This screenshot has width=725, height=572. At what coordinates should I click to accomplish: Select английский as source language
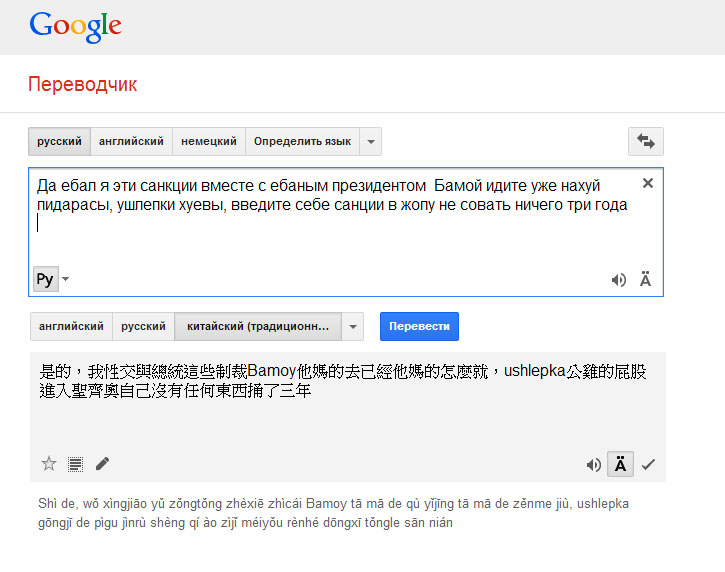pyautogui.click(x=131, y=141)
